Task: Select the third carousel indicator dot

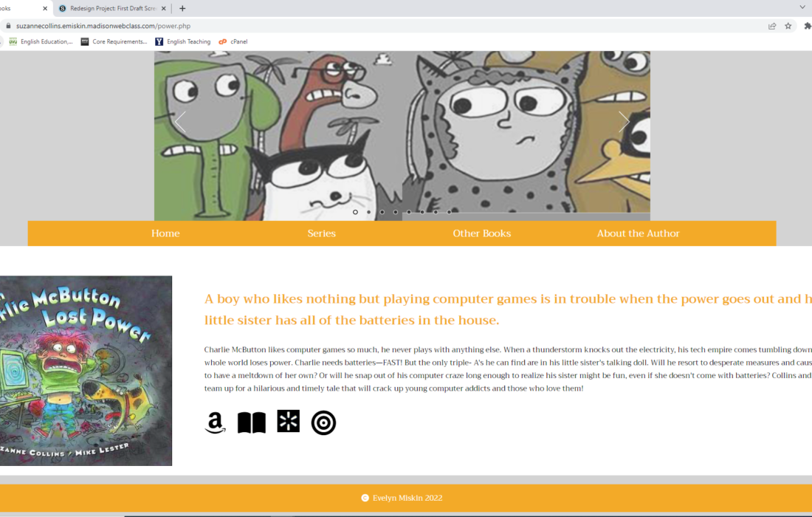Action: (382, 212)
